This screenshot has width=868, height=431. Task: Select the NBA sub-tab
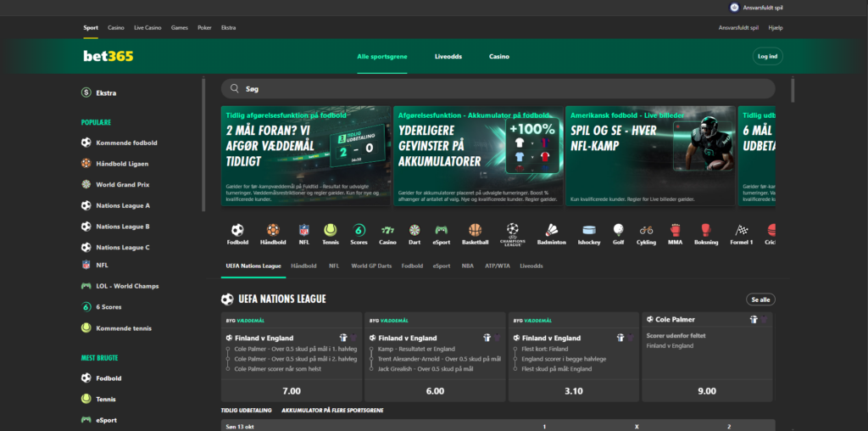coord(468,266)
